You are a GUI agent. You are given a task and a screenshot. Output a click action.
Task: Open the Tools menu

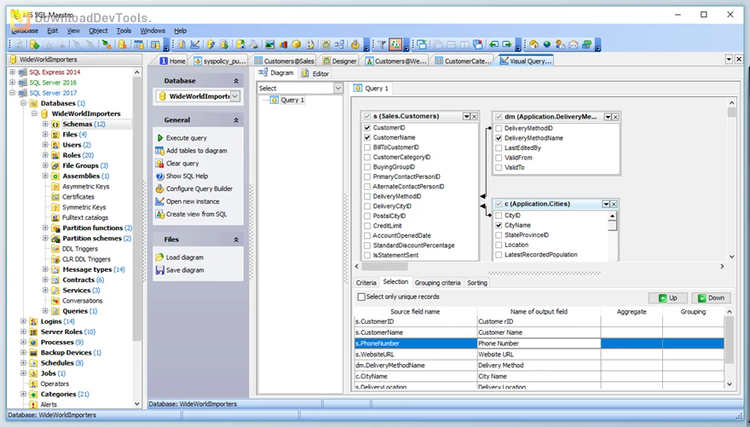click(124, 31)
